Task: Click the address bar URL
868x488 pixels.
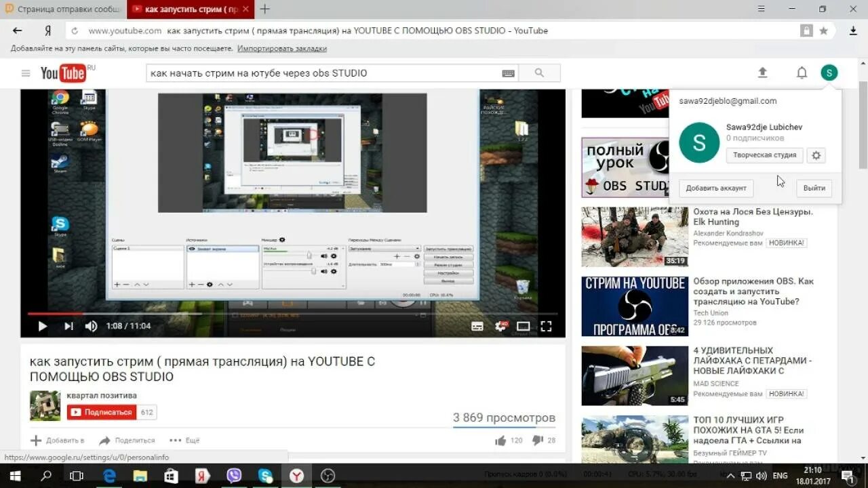Action: coord(125,30)
